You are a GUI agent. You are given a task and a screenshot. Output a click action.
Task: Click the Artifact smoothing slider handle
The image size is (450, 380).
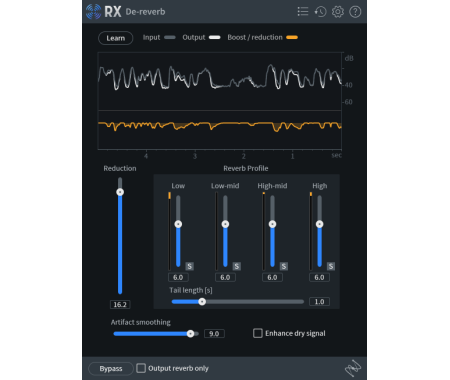coord(190,333)
